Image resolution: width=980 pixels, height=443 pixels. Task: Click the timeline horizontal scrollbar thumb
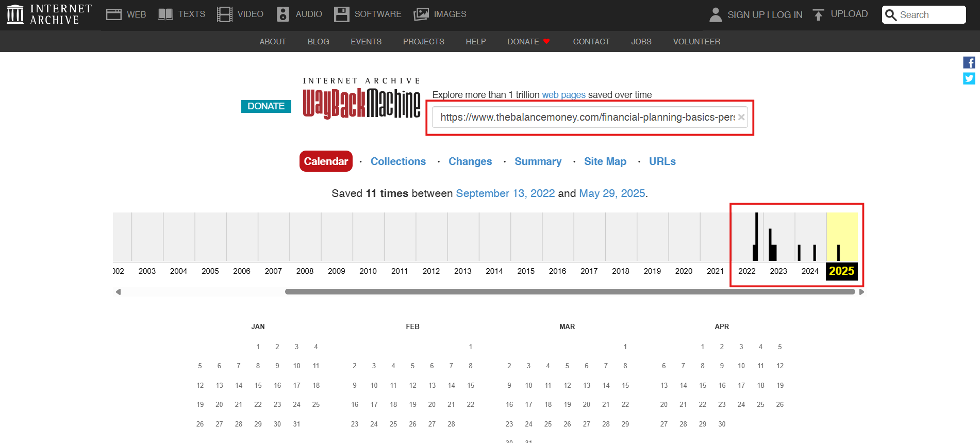pyautogui.click(x=570, y=292)
